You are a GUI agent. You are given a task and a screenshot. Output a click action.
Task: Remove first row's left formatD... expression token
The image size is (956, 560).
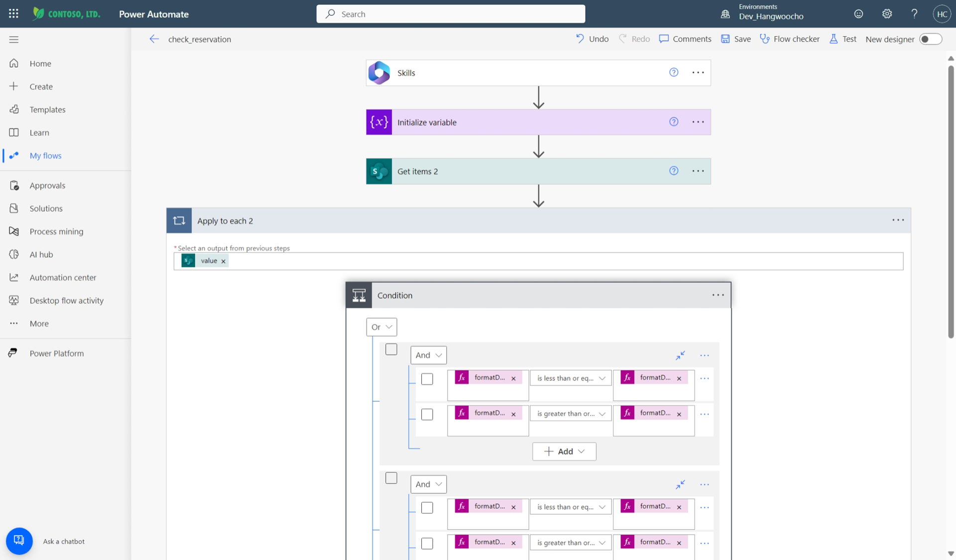click(513, 379)
